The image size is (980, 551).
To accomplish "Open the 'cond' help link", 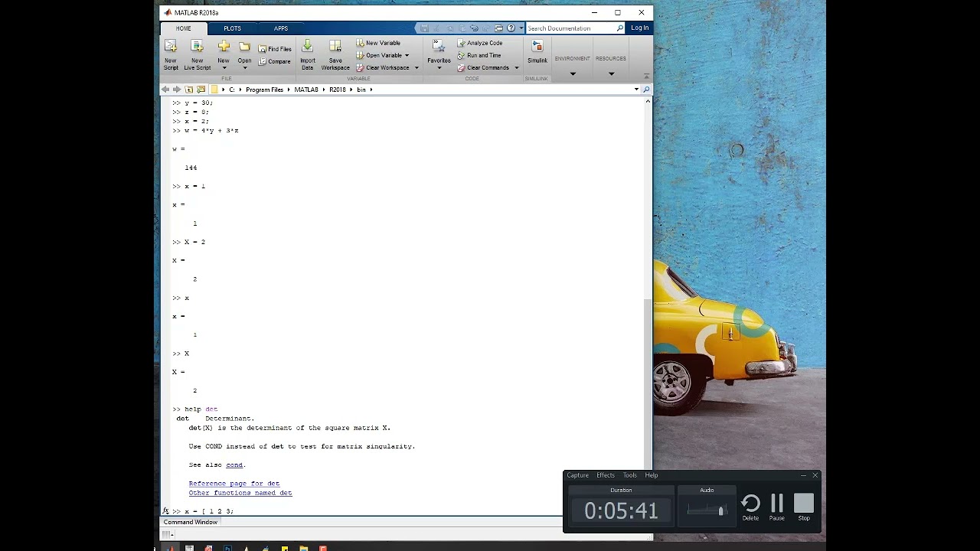I will pyautogui.click(x=234, y=465).
